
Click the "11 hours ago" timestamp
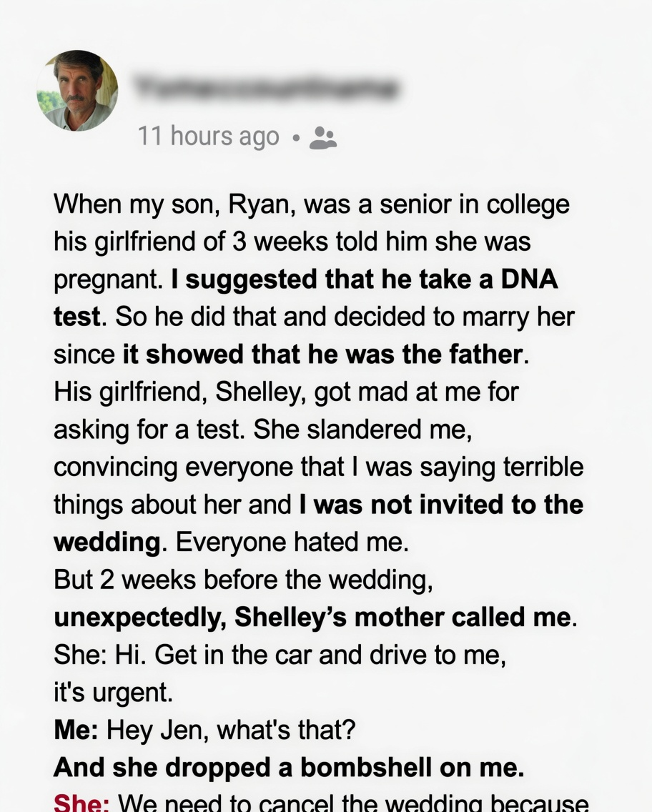point(208,136)
